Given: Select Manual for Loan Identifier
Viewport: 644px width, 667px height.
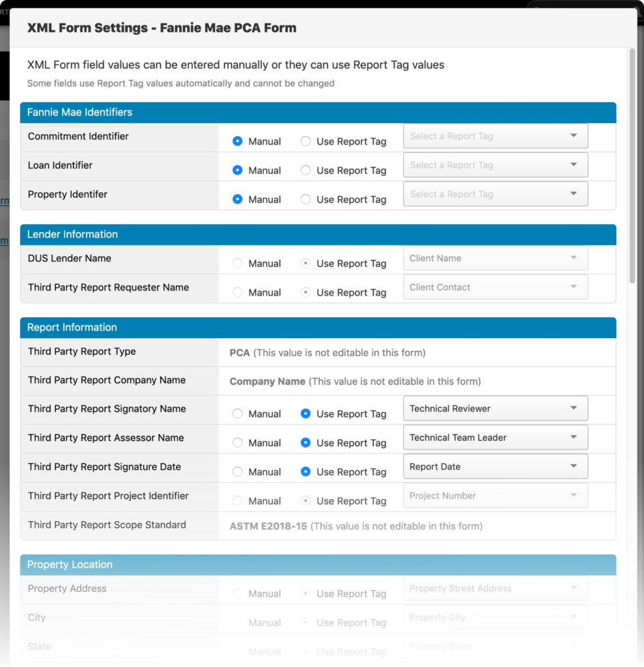Looking at the screenshot, I should pyautogui.click(x=238, y=170).
